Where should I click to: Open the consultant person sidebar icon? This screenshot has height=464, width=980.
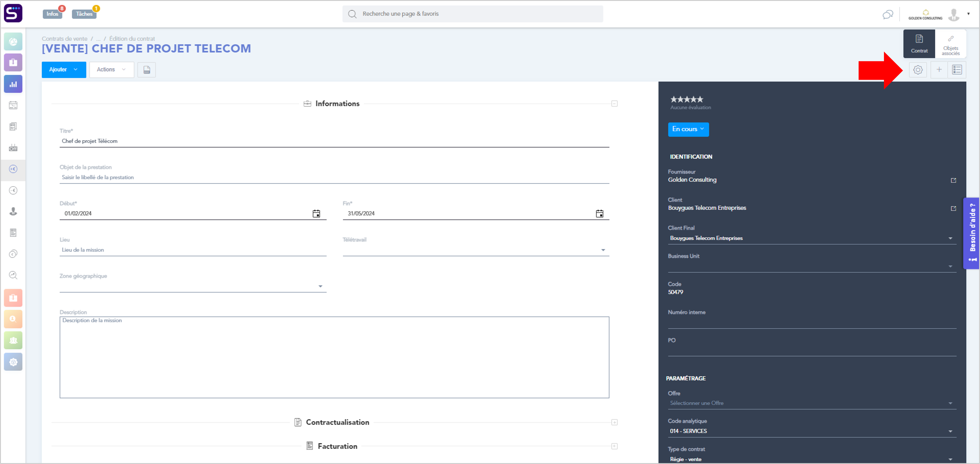(13, 212)
